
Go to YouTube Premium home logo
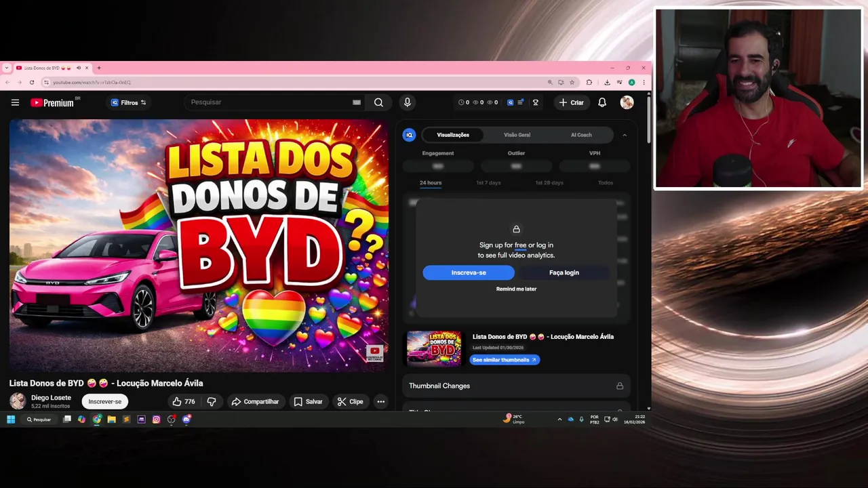pos(53,102)
